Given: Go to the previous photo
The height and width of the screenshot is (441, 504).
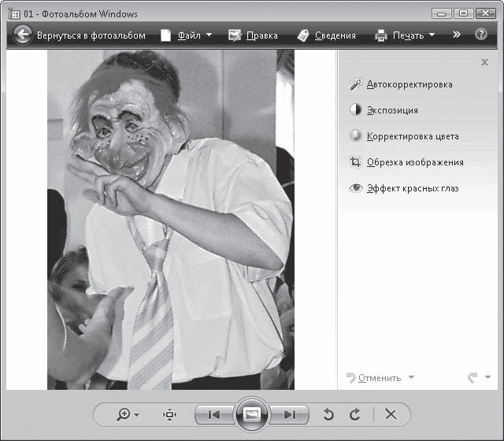Looking at the screenshot, I should [x=213, y=414].
